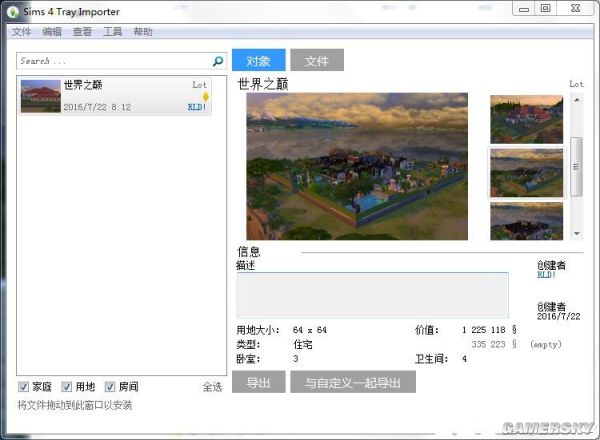Click the Sims 4 Tray Importer app icon

(13, 12)
